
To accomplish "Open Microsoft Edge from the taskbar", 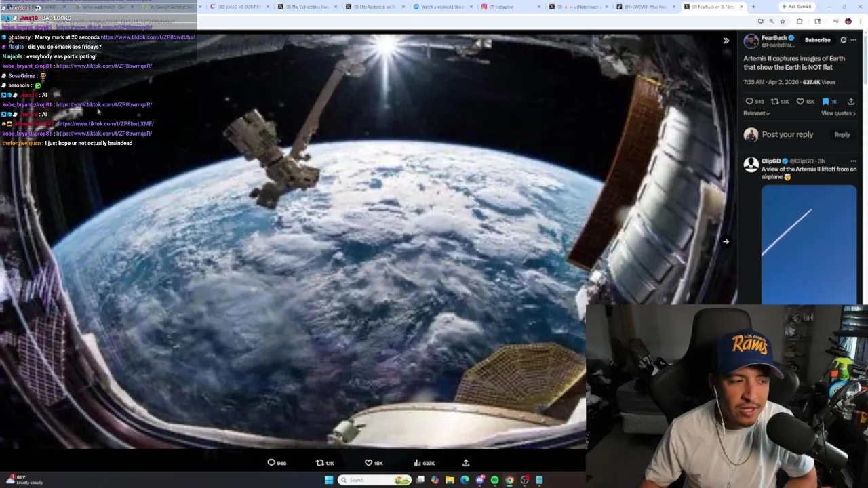I will 465,480.
